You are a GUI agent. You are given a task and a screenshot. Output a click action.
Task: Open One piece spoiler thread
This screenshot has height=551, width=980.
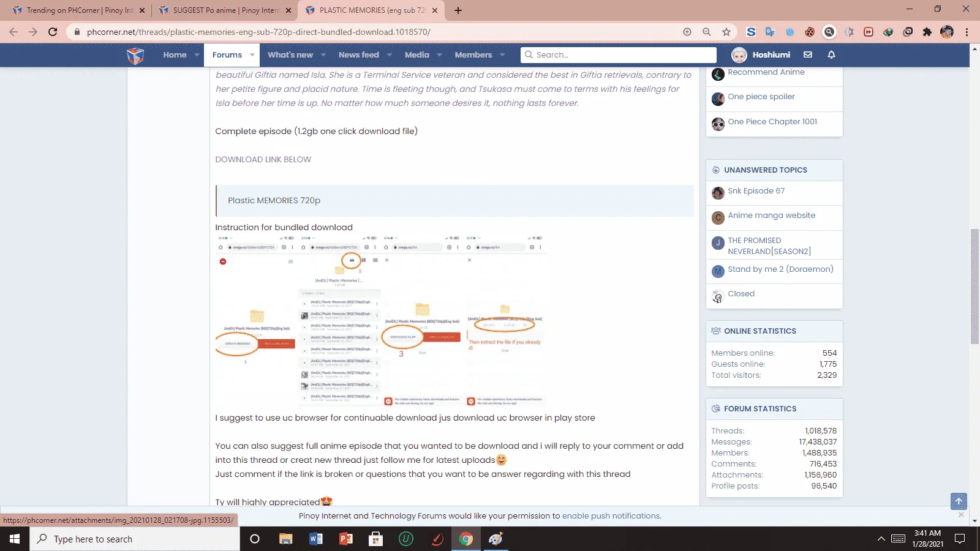[761, 97]
